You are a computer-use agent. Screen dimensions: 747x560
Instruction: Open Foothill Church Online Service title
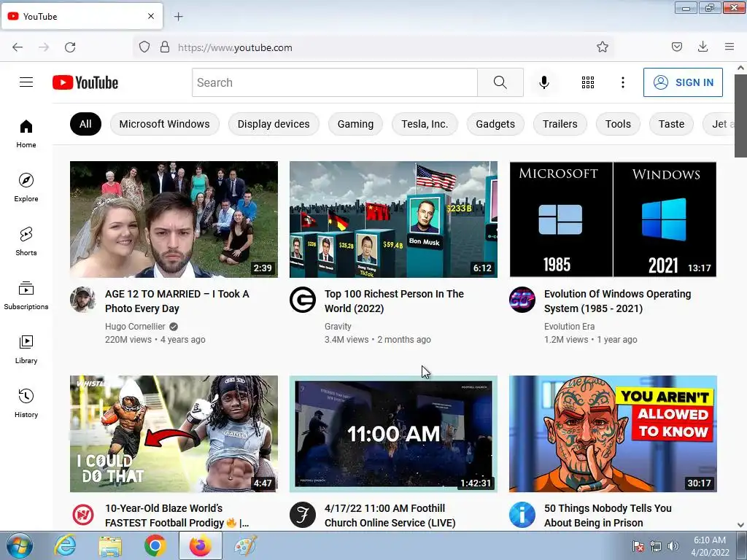[390, 516]
